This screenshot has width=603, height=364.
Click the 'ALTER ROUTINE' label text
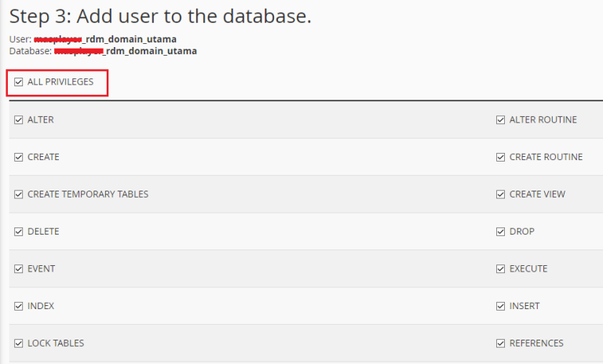(x=543, y=120)
